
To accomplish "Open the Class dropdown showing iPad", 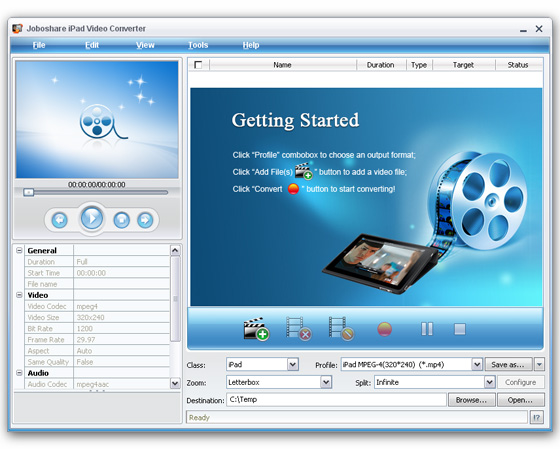I will 293,364.
